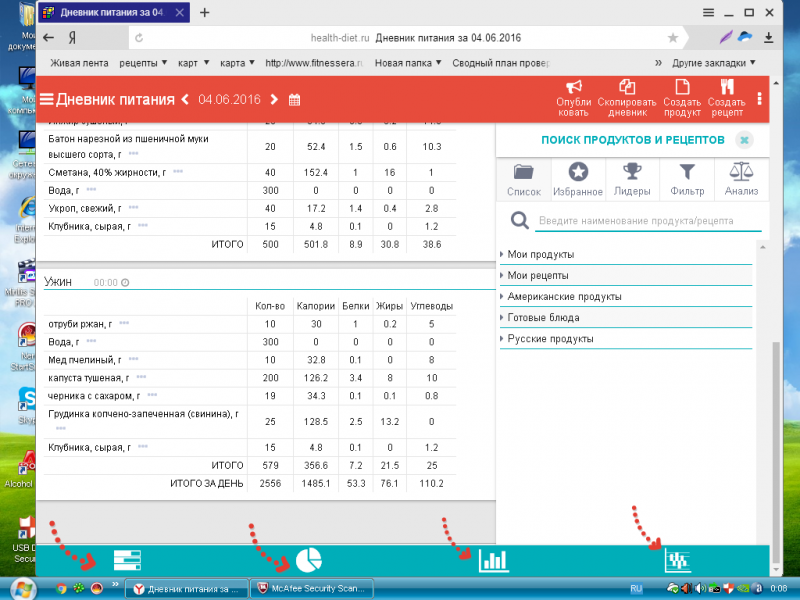Open McAfee Security Scan taskbar button
800x600 pixels.
pyautogui.click(x=311, y=589)
